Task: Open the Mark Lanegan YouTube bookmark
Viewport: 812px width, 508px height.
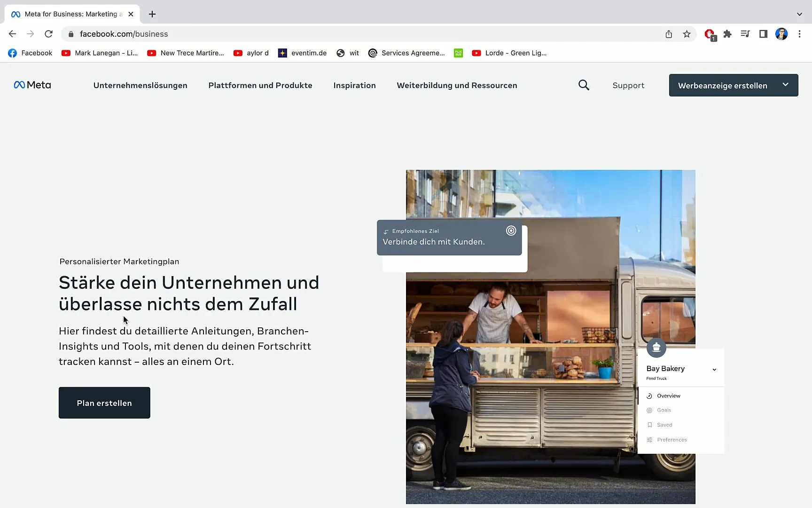Action: click(x=100, y=53)
